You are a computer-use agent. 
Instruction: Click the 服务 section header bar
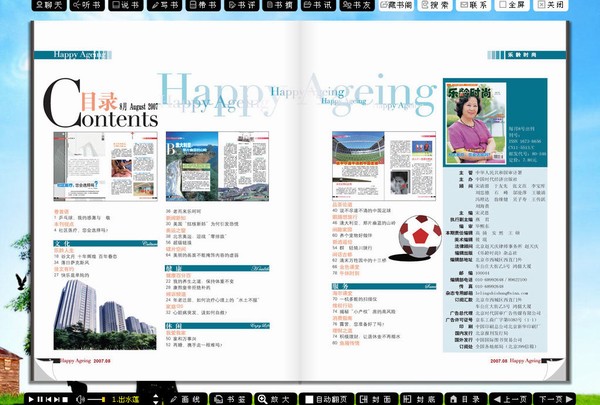point(384,286)
